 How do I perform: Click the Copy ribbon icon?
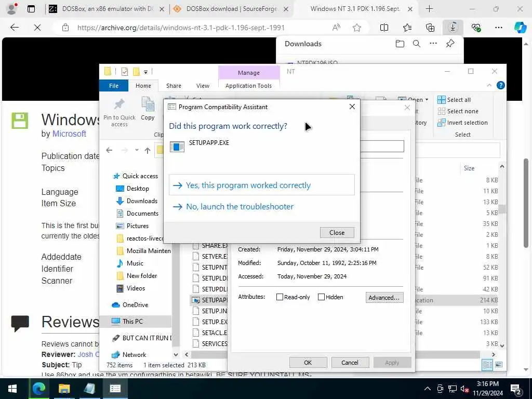click(x=148, y=109)
